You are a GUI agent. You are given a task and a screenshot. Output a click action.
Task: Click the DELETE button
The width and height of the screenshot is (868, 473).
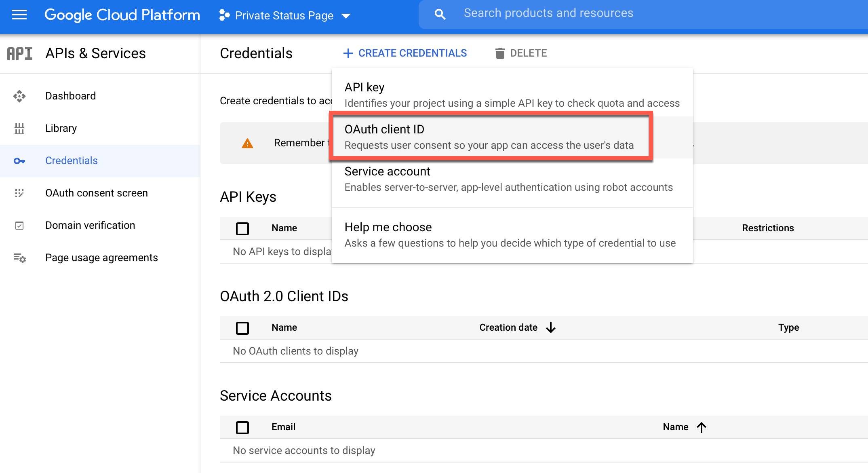[520, 53]
